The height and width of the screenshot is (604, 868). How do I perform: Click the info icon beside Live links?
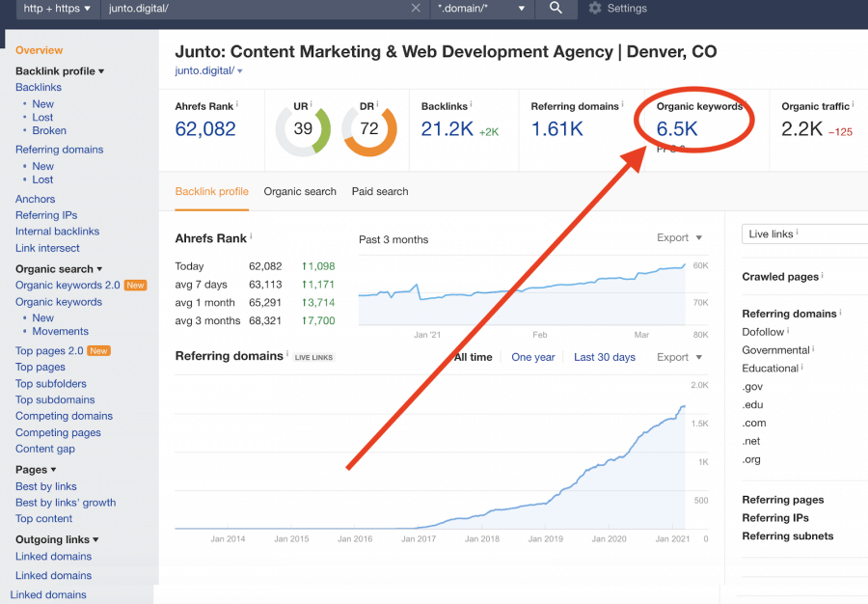798,233
